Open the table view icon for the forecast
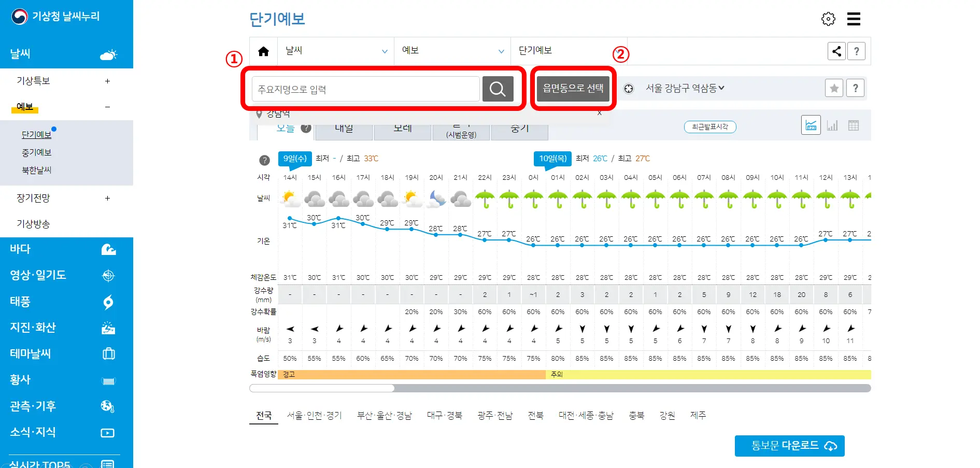980x468 pixels. point(854,125)
